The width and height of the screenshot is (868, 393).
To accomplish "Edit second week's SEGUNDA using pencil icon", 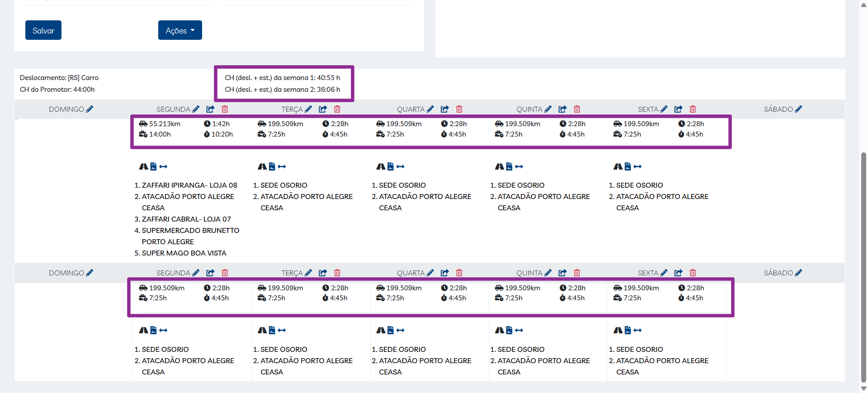I will (196, 273).
